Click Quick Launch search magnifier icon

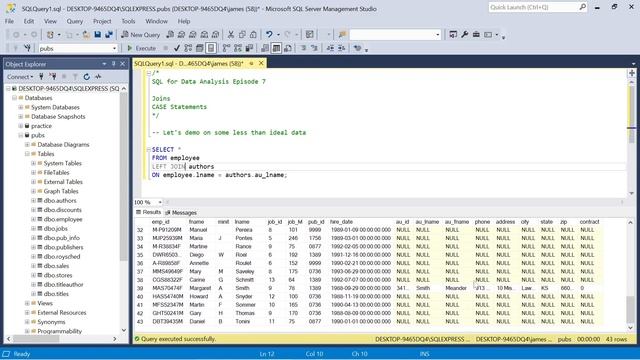[x=582, y=7]
